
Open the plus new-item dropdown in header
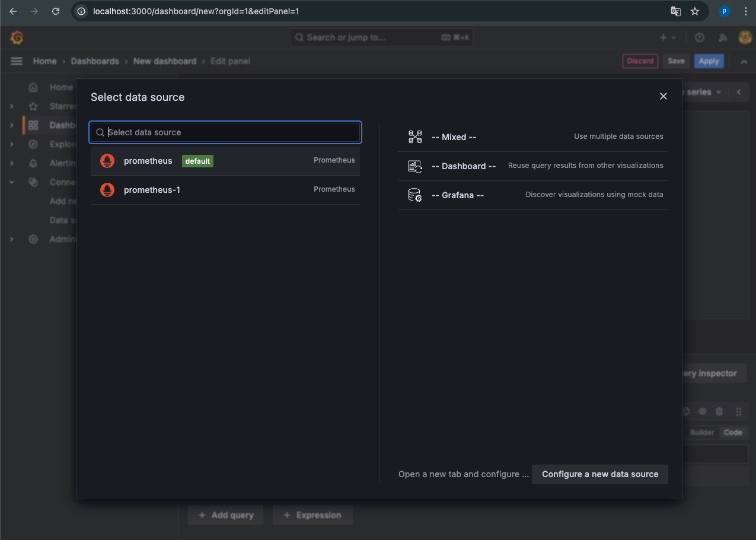[x=668, y=37]
